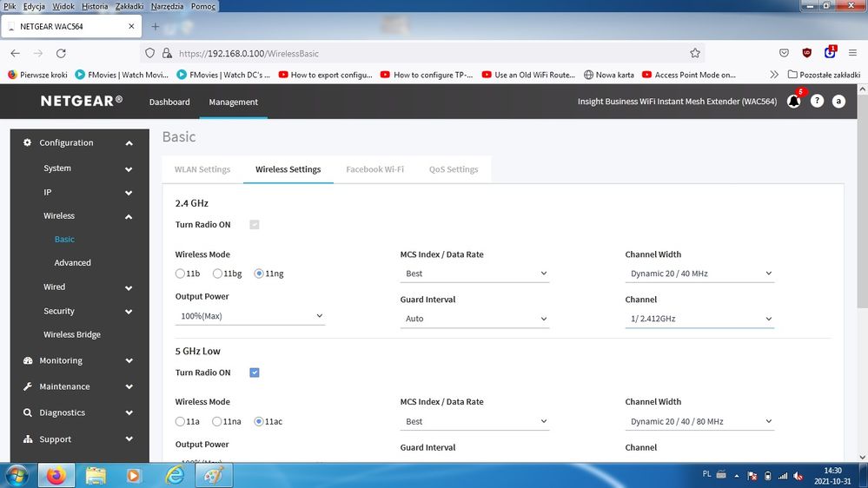Open the 2.4 GHz Output Power dropdown
The width and height of the screenshot is (868, 488).
[x=250, y=316]
